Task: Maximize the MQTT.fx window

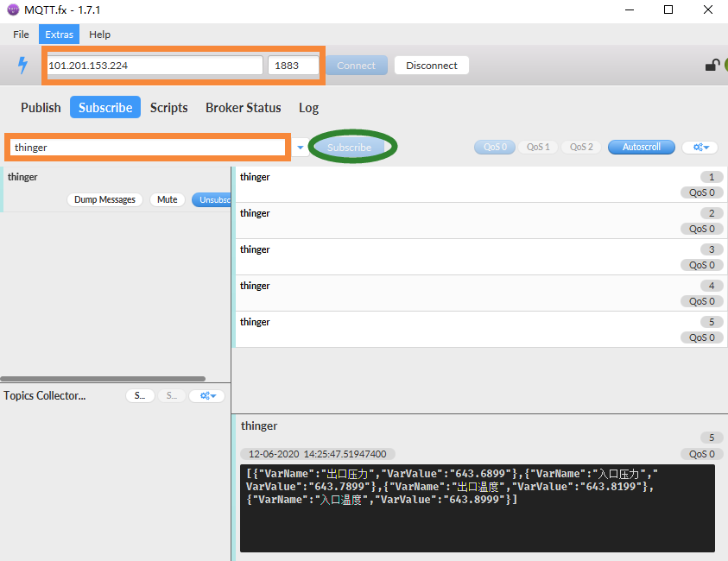Action: [x=668, y=9]
